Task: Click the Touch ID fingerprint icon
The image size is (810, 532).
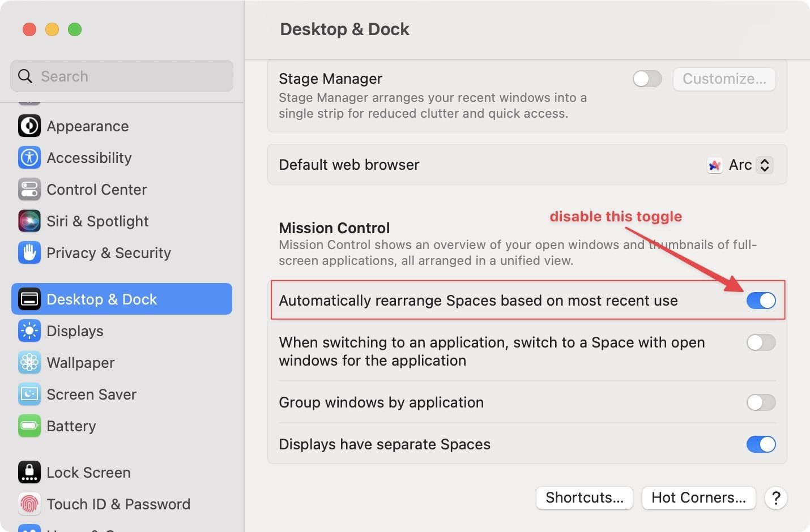Action: click(29, 504)
